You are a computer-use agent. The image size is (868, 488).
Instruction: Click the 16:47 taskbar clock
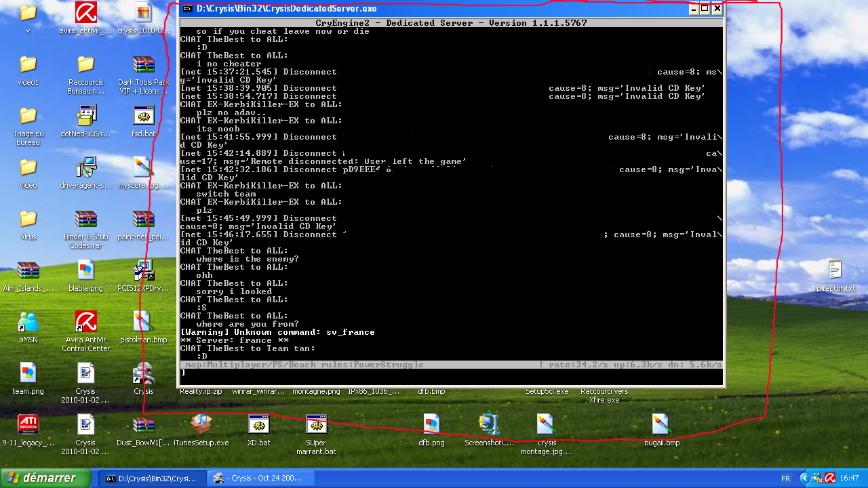tap(850, 478)
